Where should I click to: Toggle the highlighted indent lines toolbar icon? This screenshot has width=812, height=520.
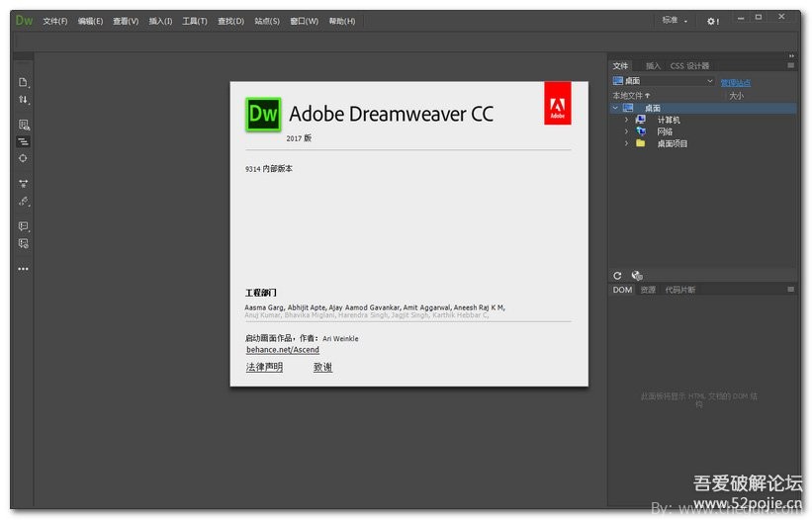click(24, 141)
